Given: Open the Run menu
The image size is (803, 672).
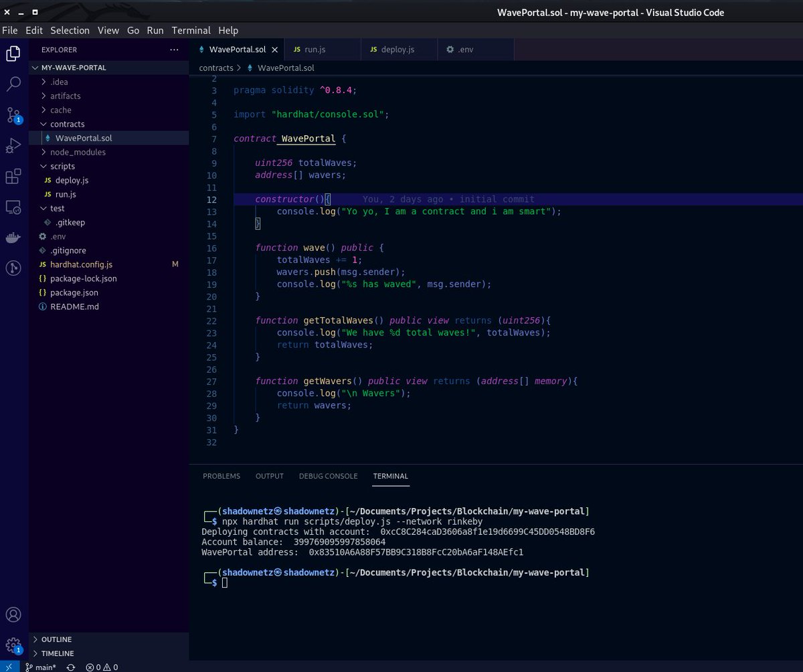Looking at the screenshot, I should tap(155, 30).
